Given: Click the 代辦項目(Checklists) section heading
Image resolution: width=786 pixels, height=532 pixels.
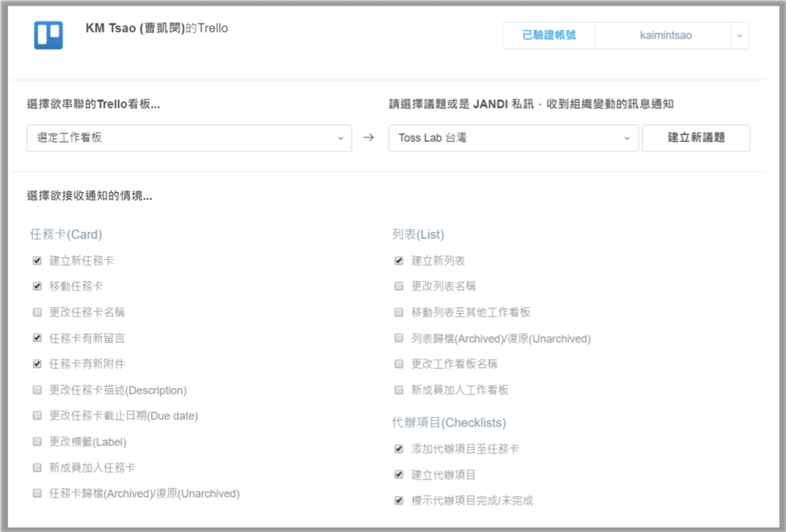Looking at the screenshot, I should tap(449, 423).
